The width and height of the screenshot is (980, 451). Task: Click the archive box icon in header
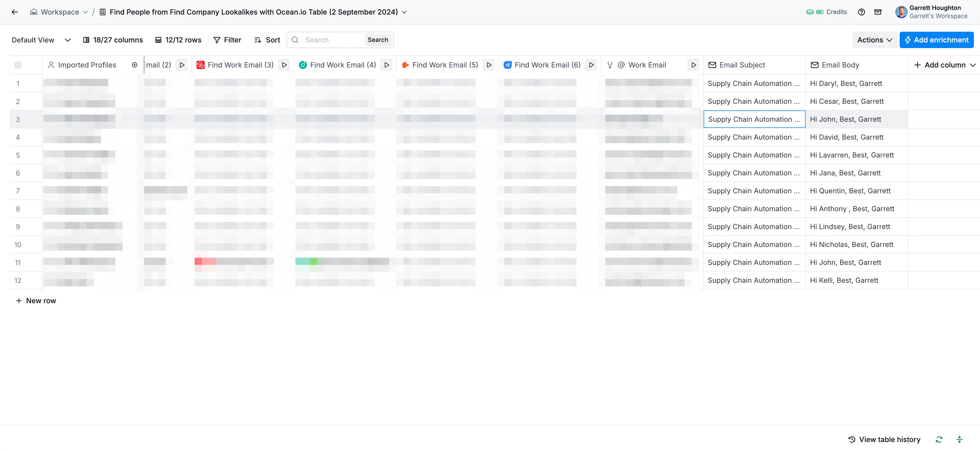pyautogui.click(x=878, y=12)
